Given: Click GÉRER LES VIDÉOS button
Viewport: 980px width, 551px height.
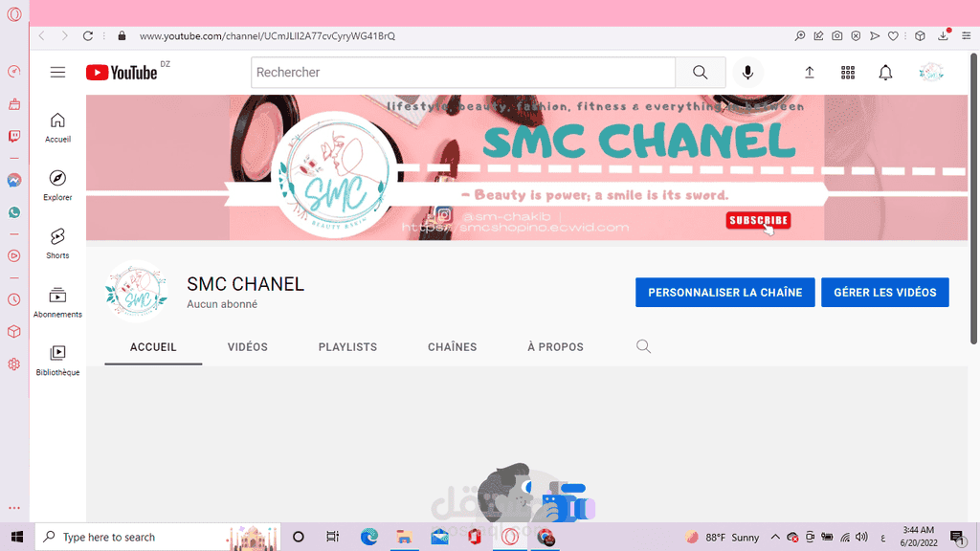Looking at the screenshot, I should coord(885,293).
